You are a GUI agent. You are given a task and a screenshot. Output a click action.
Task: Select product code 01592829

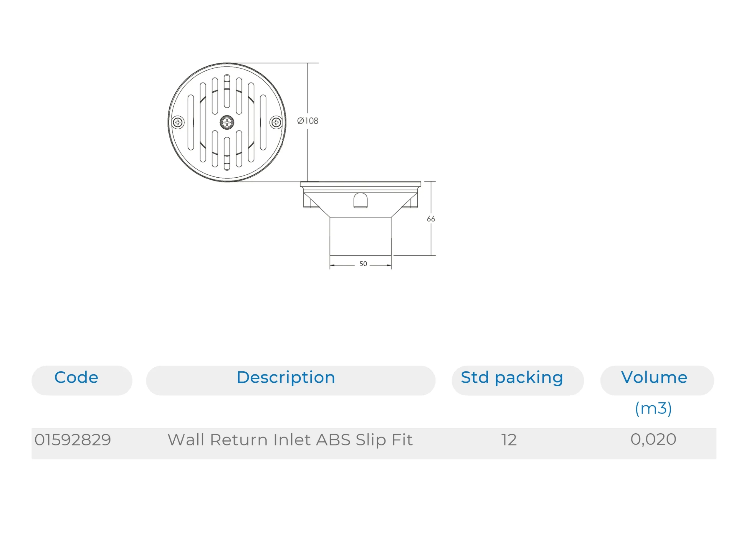tap(73, 440)
